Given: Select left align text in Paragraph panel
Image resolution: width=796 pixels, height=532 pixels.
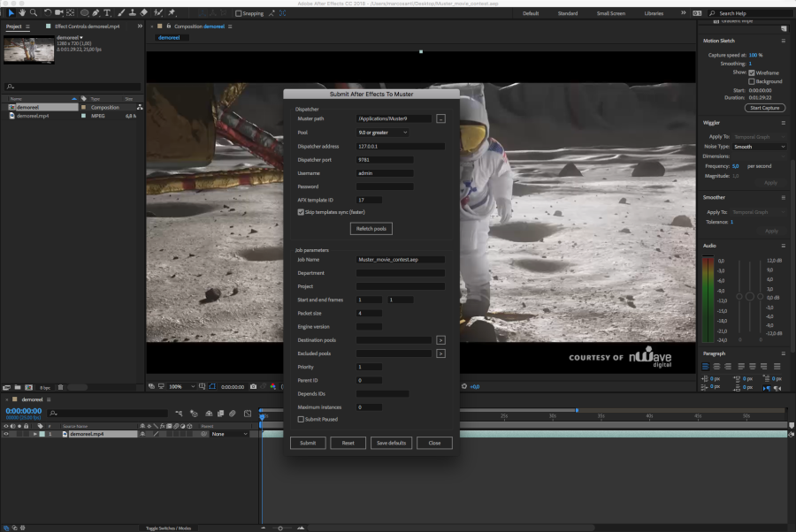Looking at the screenshot, I should [706, 367].
